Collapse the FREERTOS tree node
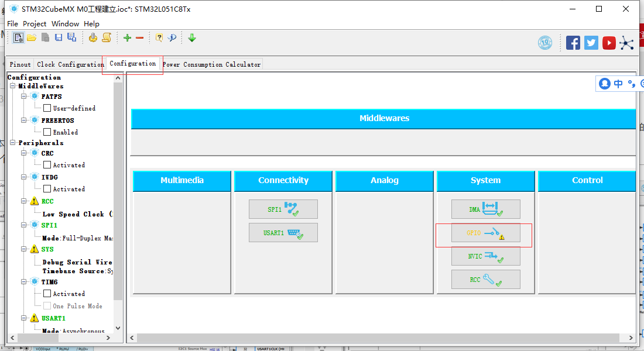644x351 pixels. tap(24, 121)
